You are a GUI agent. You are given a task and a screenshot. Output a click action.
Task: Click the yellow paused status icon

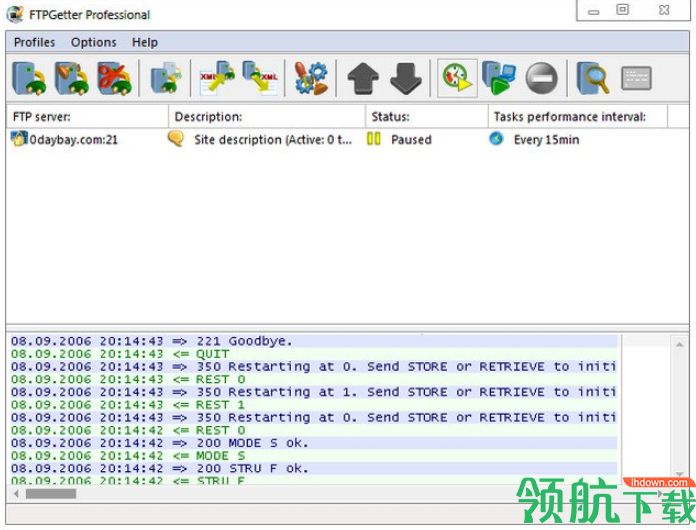click(x=374, y=139)
